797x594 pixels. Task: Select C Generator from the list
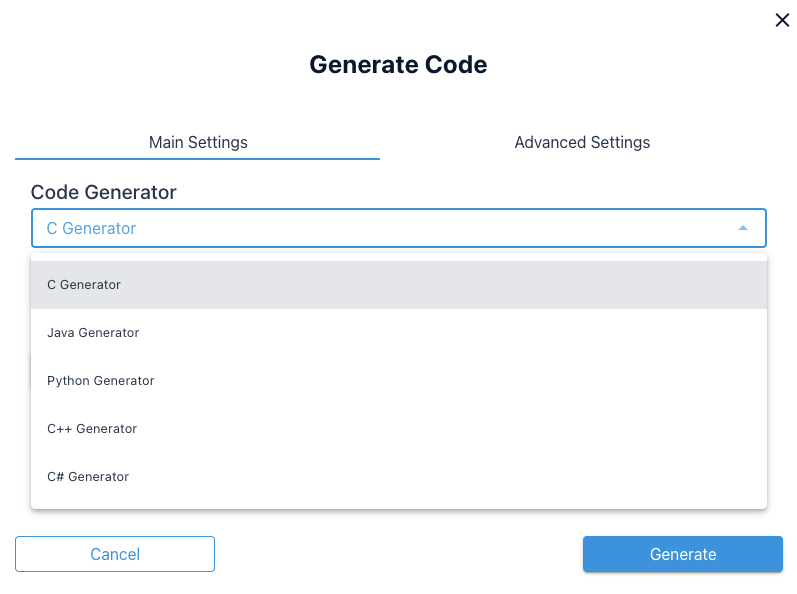tap(84, 285)
